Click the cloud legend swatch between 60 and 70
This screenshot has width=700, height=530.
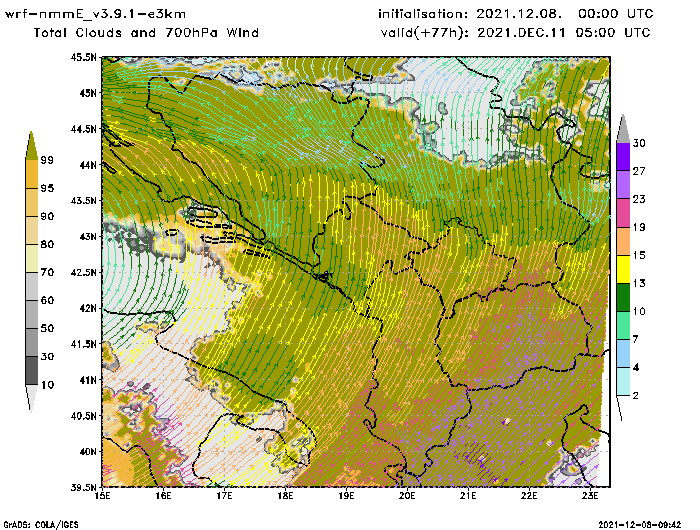click(32, 286)
